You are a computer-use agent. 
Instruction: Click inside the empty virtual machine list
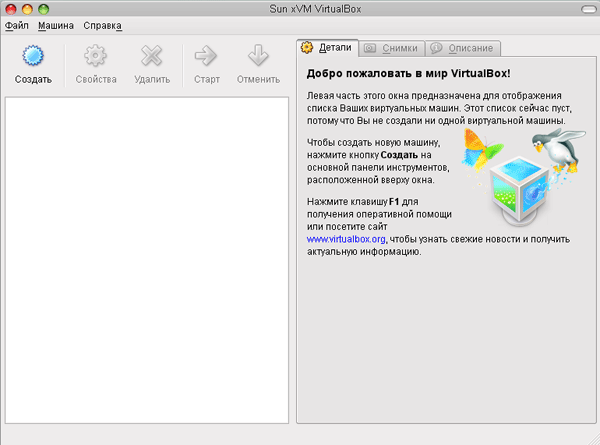pyautogui.click(x=147, y=260)
